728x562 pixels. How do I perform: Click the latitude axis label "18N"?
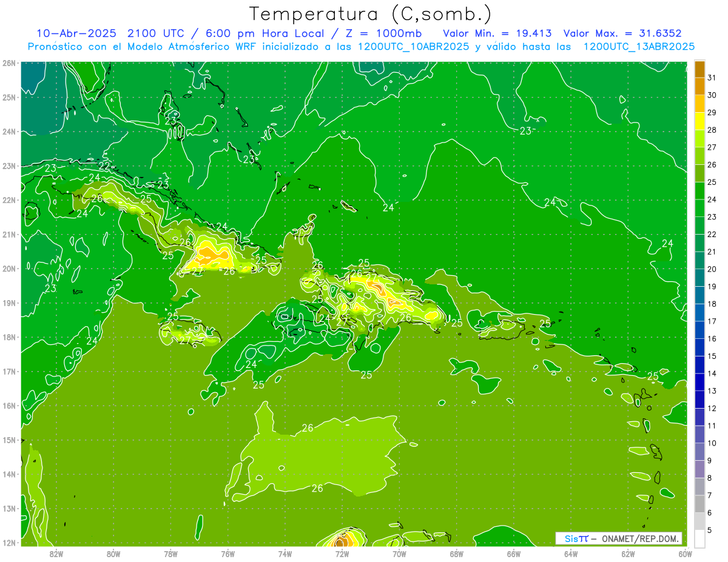click(x=9, y=337)
